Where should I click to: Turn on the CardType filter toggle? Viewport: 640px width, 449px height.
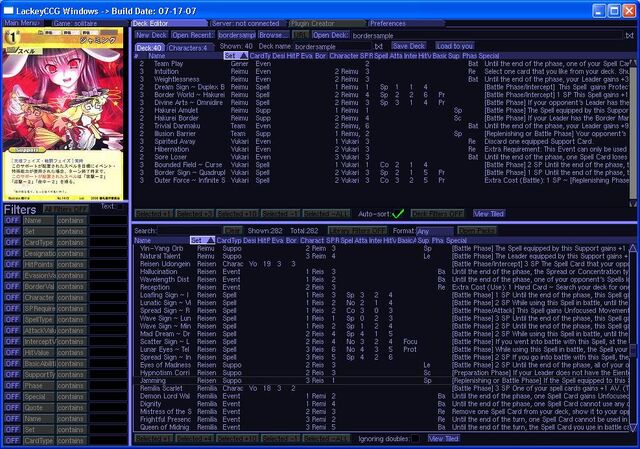coord(12,242)
